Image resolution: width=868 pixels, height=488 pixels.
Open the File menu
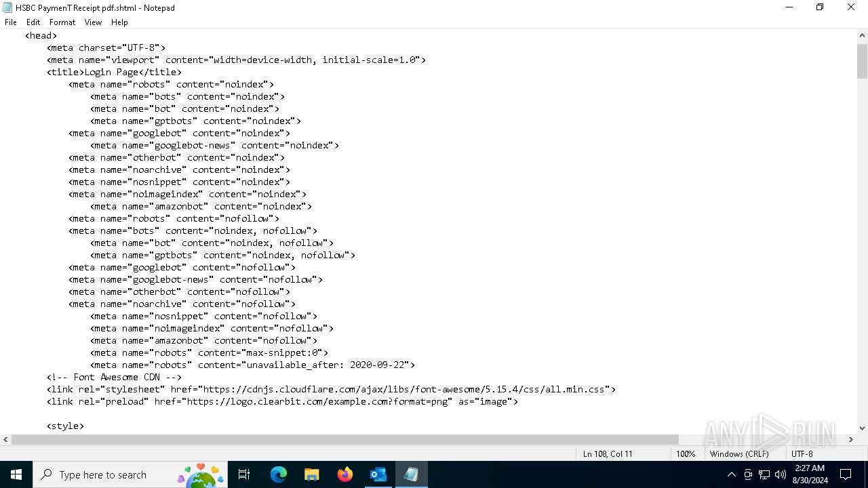point(11,22)
